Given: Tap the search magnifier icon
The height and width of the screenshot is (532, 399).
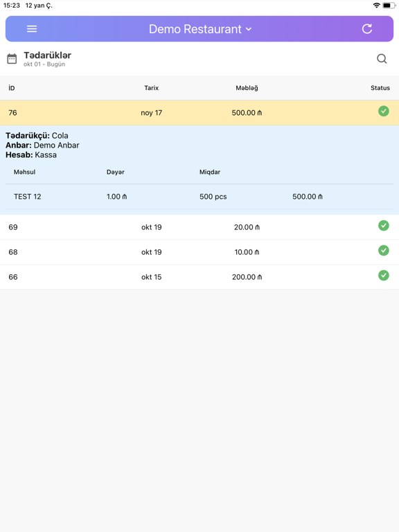Looking at the screenshot, I should pyautogui.click(x=382, y=59).
